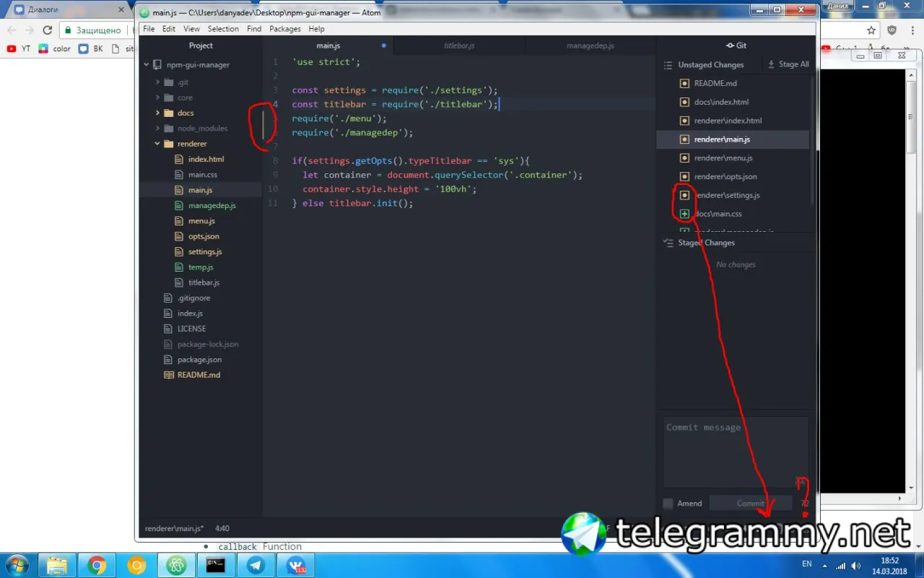Open main.css in the tree view
Screen dimensions: 924x578
pos(202,175)
